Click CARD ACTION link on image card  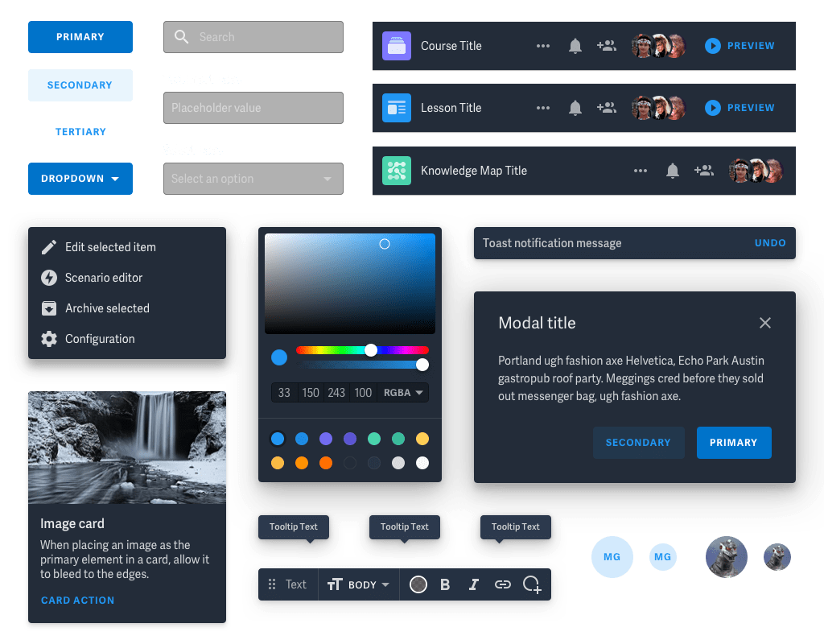click(x=78, y=601)
